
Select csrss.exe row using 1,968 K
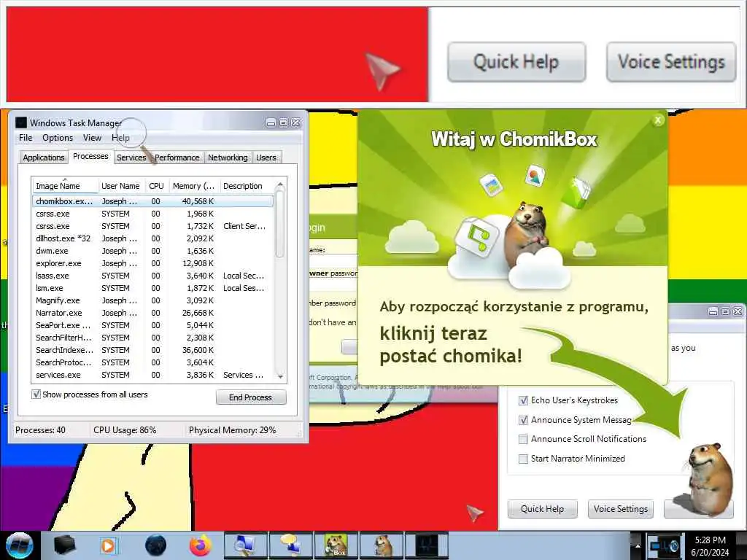[153, 214]
